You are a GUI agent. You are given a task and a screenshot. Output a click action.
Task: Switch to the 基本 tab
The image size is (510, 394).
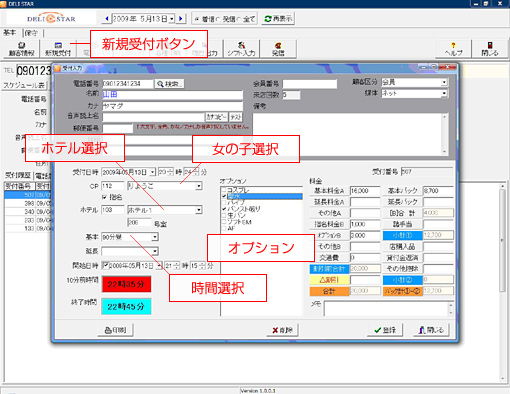(10, 33)
